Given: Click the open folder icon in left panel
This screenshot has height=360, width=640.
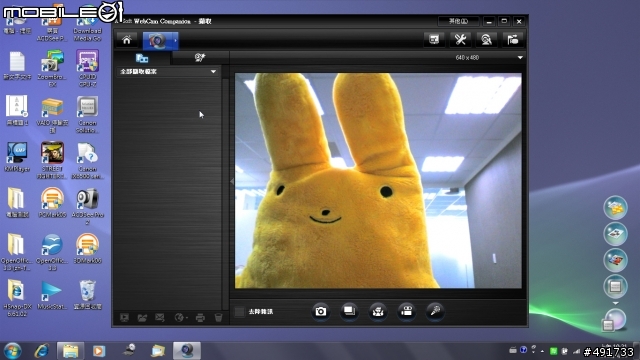Looking at the screenshot, I should tap(142, 318).
